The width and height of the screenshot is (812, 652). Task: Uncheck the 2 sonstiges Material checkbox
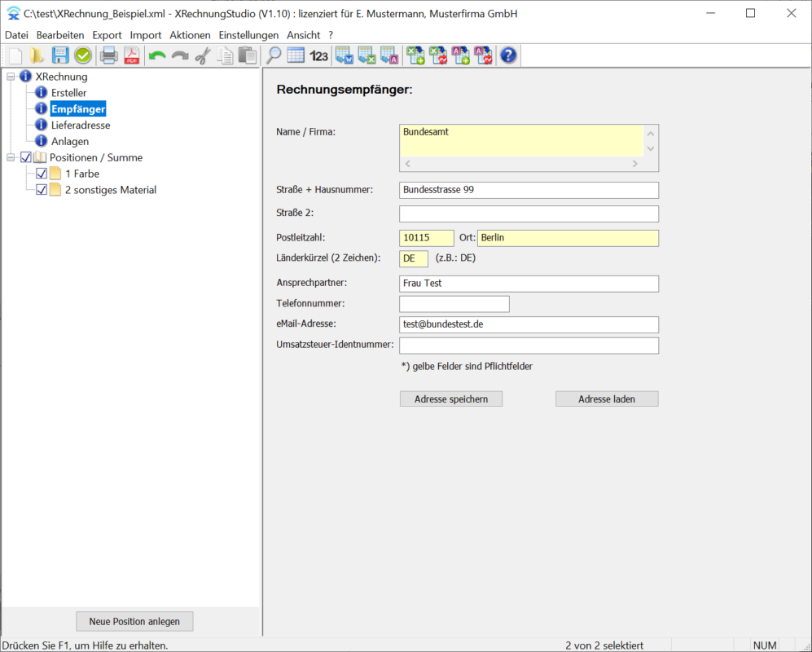coord(42,190)
